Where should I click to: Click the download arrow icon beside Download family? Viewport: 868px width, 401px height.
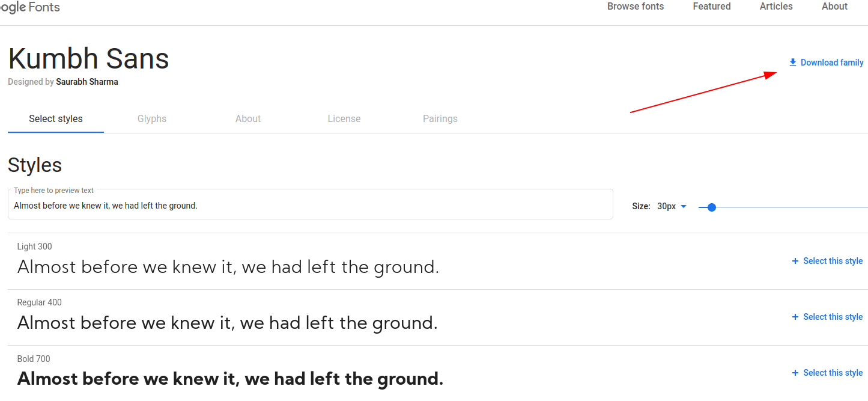[792, 63]
